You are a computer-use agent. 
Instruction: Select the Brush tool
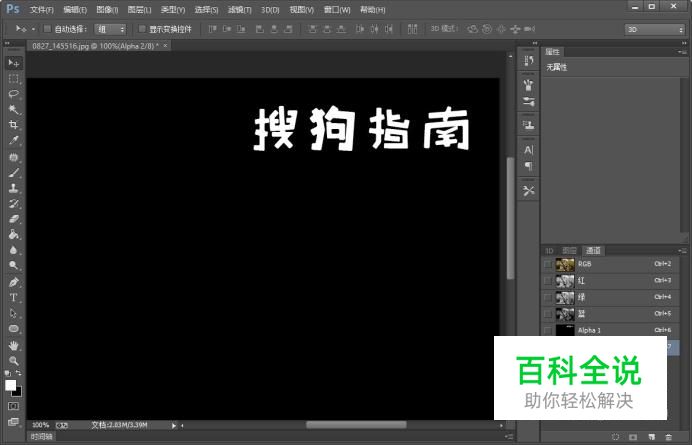(14, 173)
